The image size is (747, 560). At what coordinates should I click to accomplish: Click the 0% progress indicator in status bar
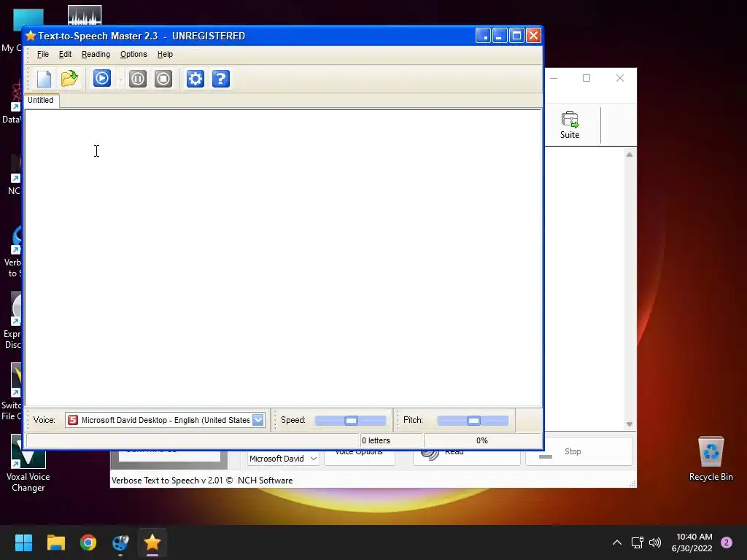pyautogui.click(x=482, y=440)
